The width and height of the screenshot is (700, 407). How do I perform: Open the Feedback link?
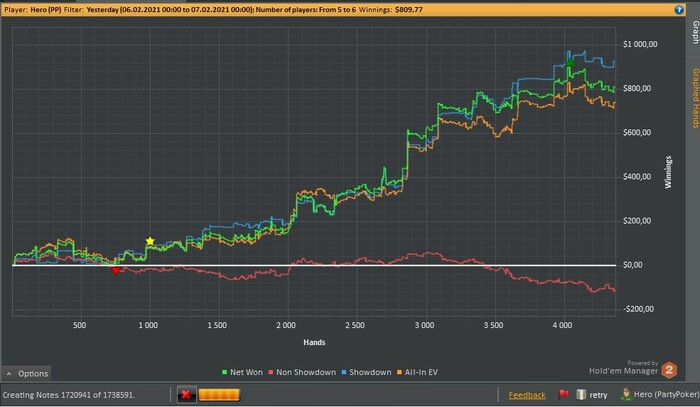click(527, 395)
